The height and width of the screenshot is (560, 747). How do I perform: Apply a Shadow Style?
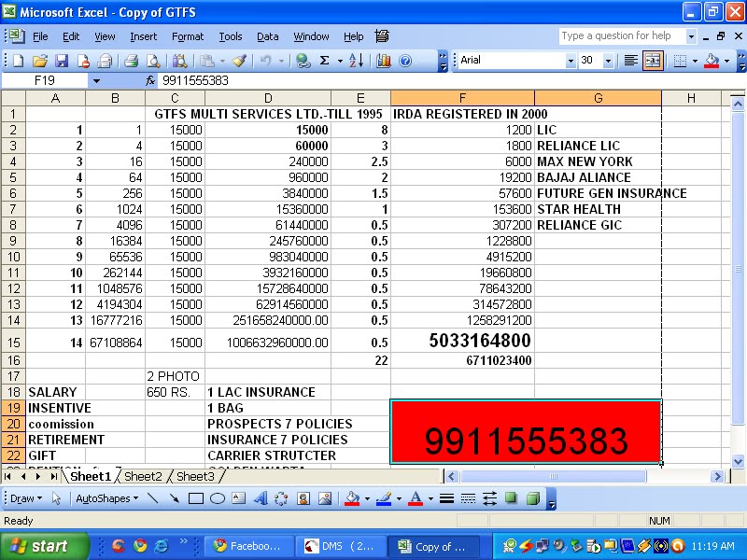[x=511, y=498]
